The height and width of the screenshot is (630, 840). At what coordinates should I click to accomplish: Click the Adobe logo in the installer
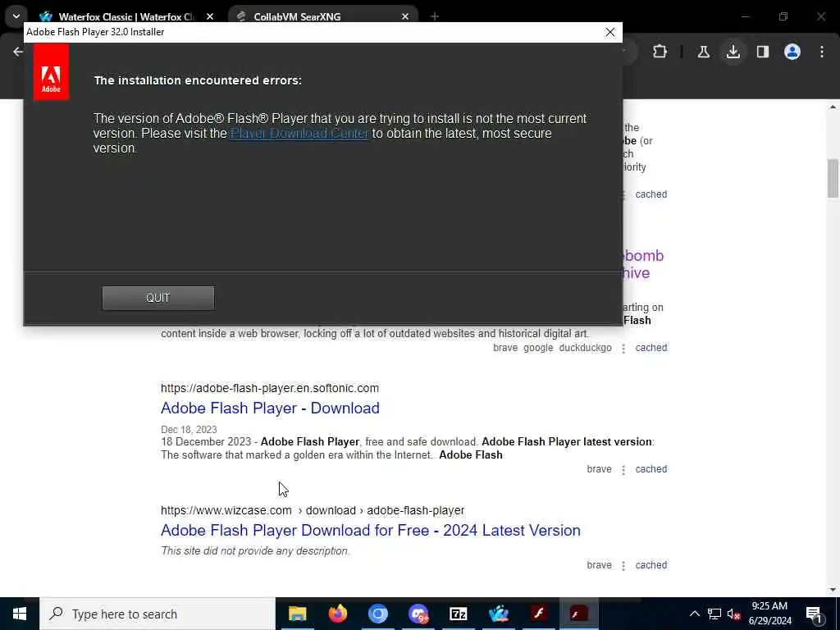click(x=51, y=72)
